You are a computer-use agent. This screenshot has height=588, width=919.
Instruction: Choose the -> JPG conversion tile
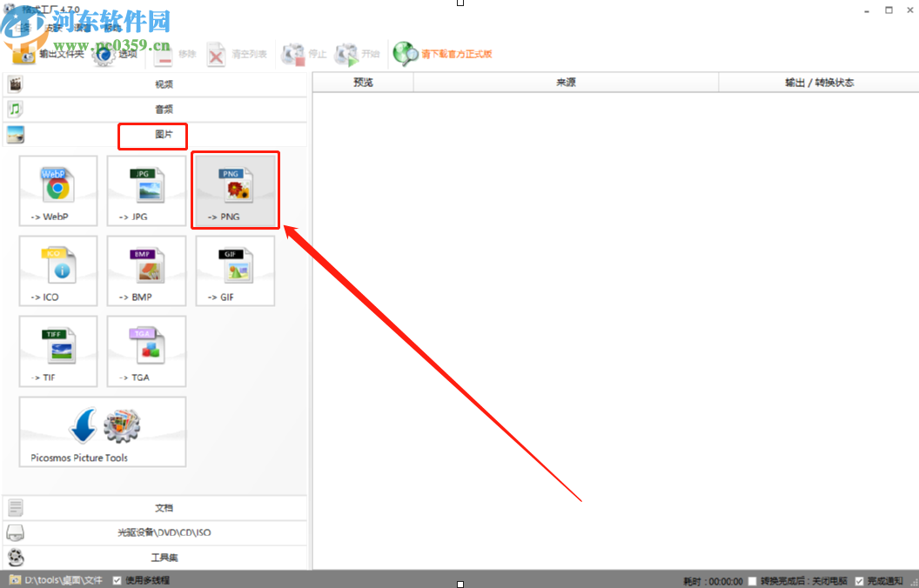pos(146,190)
